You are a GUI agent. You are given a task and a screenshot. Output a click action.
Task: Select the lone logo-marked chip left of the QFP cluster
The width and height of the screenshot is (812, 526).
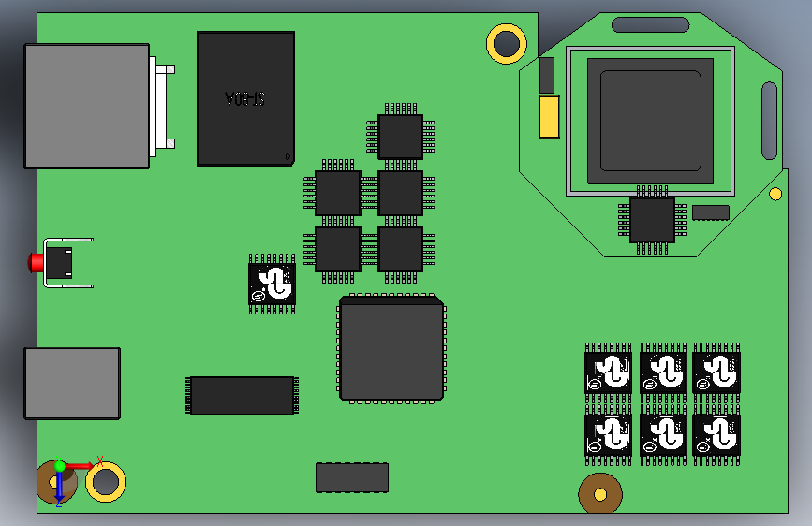click(x=273, y=285)
